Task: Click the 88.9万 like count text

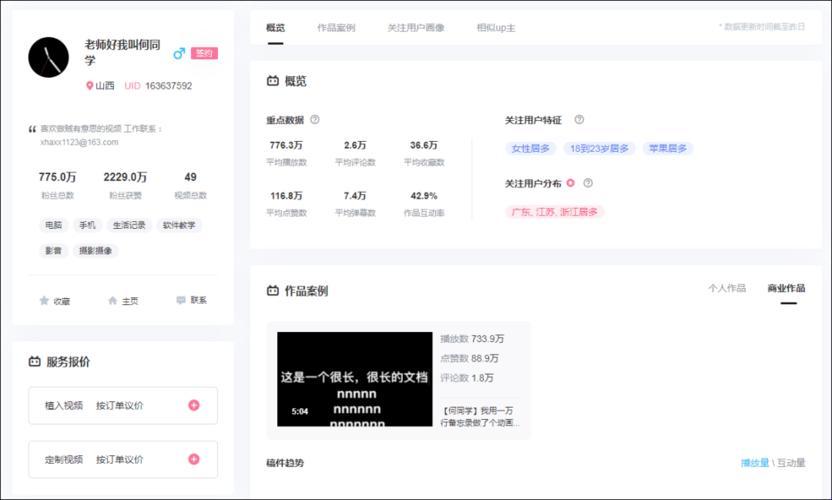Action: pyautogui.click(x=485, y=358)
